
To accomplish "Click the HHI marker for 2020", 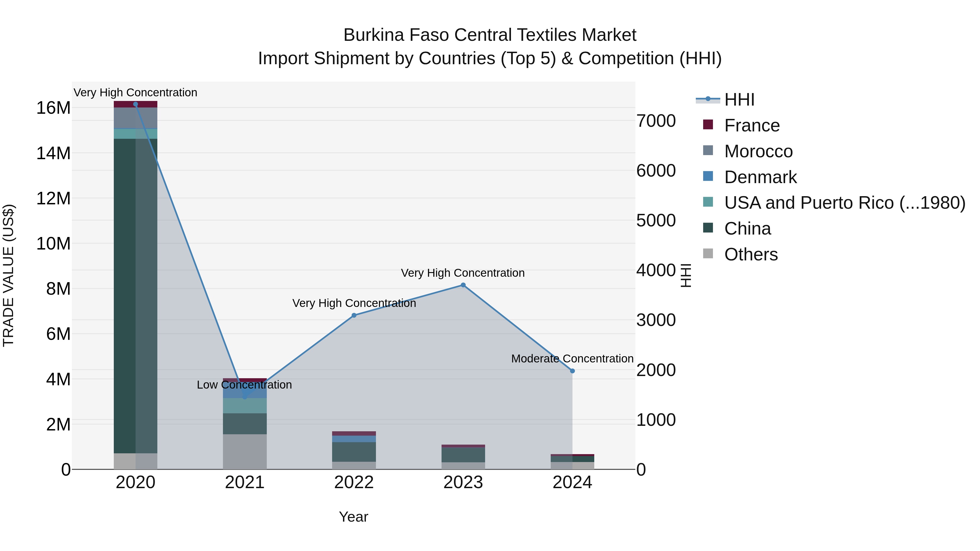I will pyautogui.click(x=136, y=104).
